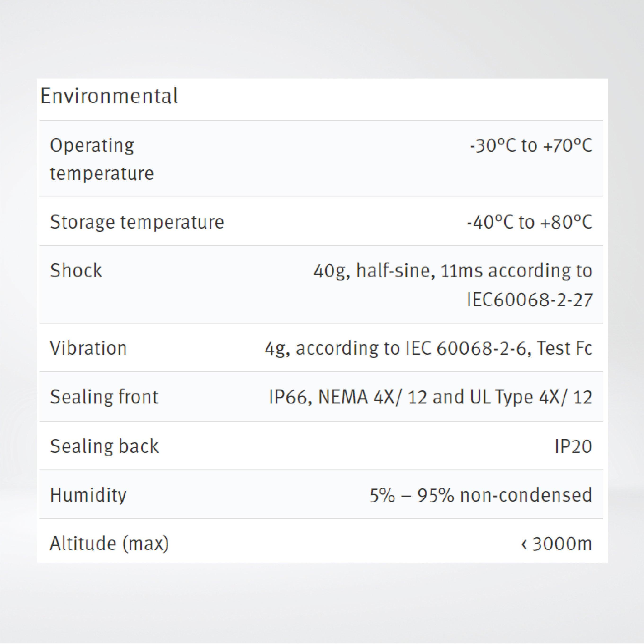Click the Storage temperature label
This screenshot has width=644, height=644.
pyautogui.click(x=137, y=222)
